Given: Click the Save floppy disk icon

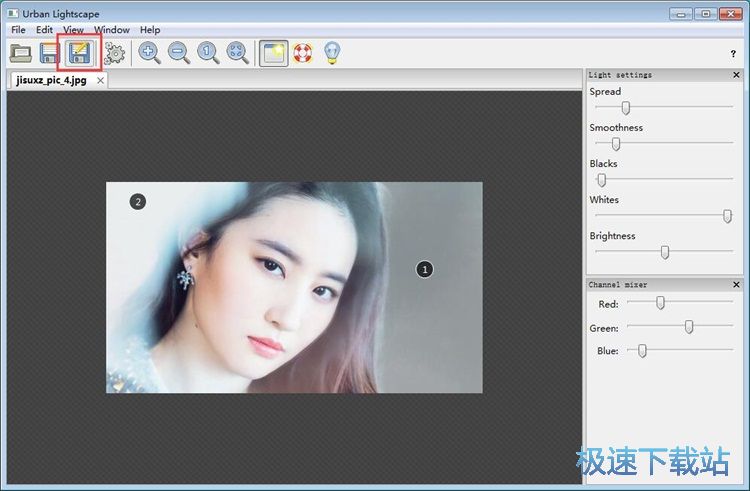Looking at the screenshot, I should [x=49, y=53].
